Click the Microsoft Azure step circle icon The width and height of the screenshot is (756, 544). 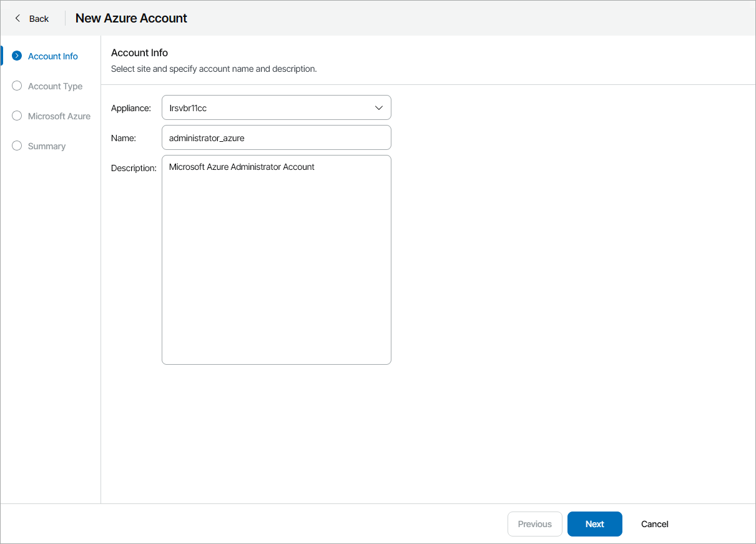tap(17, 116)
